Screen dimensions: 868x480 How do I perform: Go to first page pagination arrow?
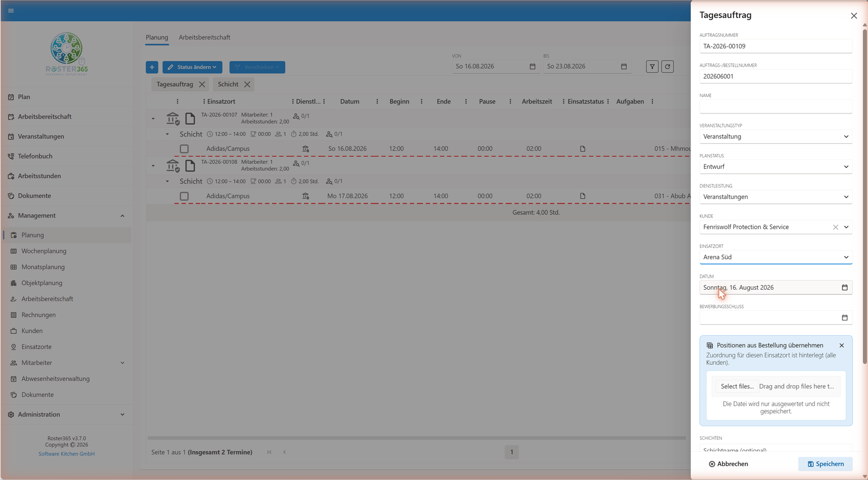(x=269, y=452)
